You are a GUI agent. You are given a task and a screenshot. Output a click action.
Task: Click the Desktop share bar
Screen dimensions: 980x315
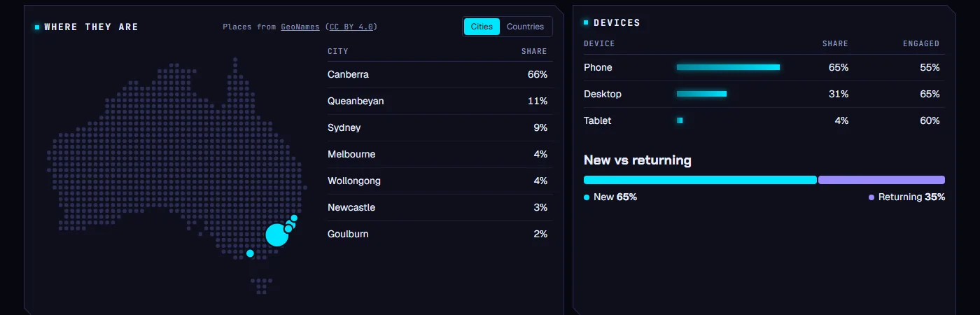pos(701,94)
